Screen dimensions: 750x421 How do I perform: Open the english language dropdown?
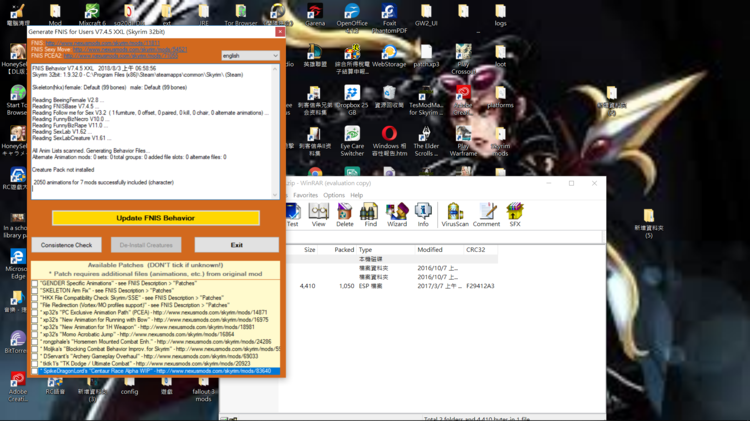click(x=250, y=55)
